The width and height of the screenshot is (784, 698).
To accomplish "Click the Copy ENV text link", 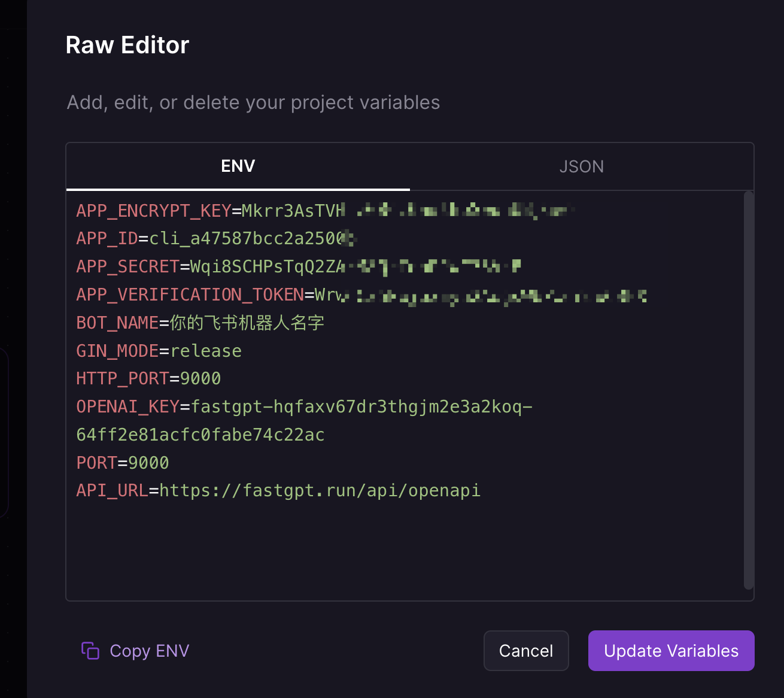I will (x=149, y=651).
